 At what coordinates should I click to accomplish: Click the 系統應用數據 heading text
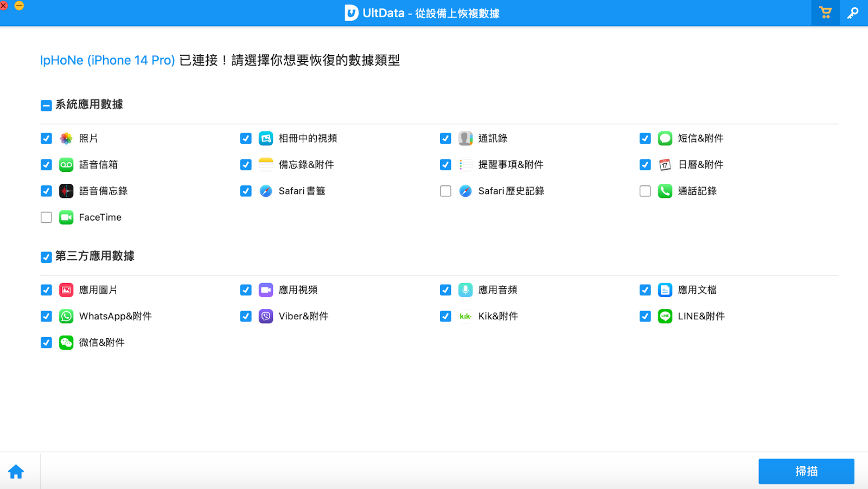[x=89, y=105]
